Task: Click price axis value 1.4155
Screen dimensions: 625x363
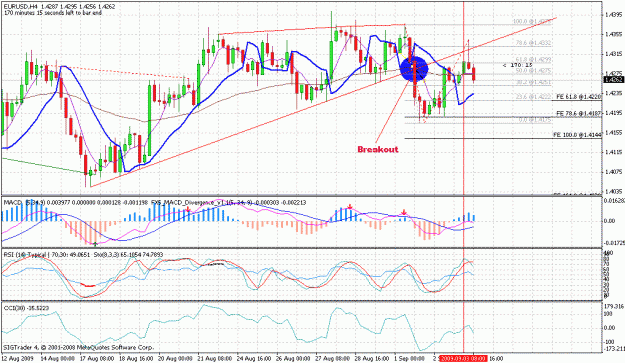Action: click(614, 132)
